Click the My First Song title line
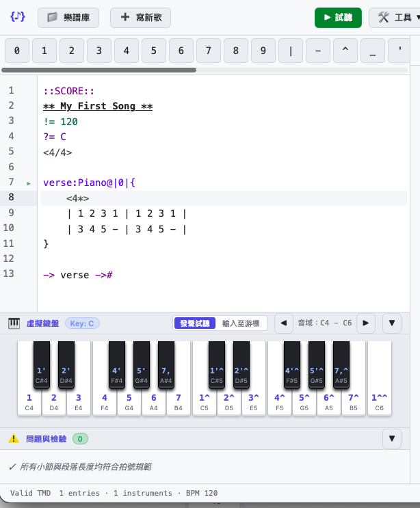 tap(98, 106)
